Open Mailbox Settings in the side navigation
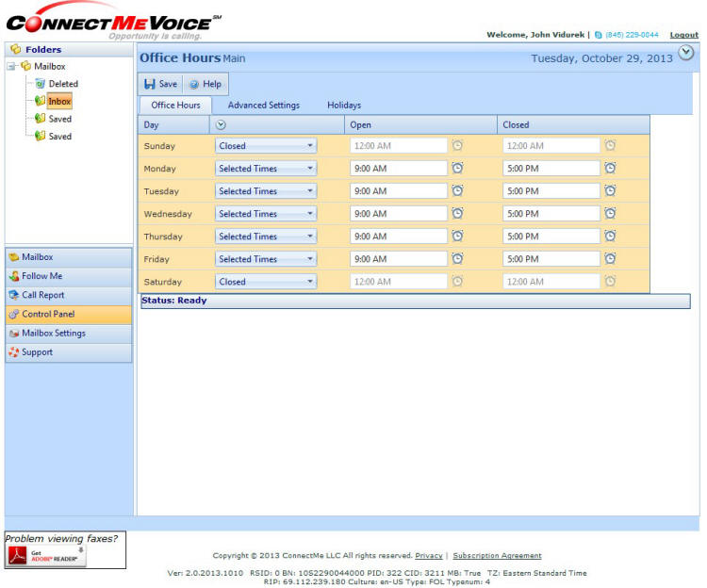This screenshot has width=707, height=588. 69,333
